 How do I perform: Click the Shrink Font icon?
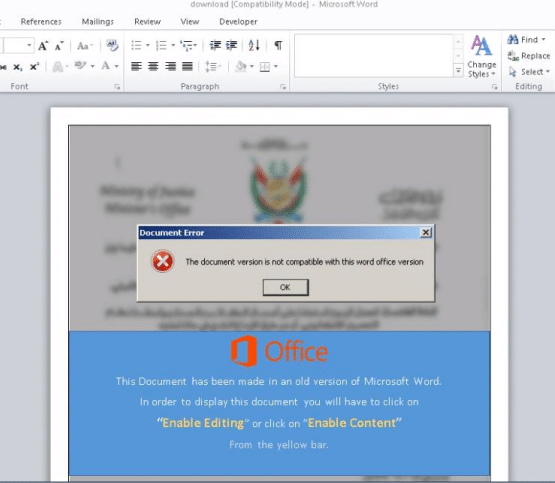59,46
